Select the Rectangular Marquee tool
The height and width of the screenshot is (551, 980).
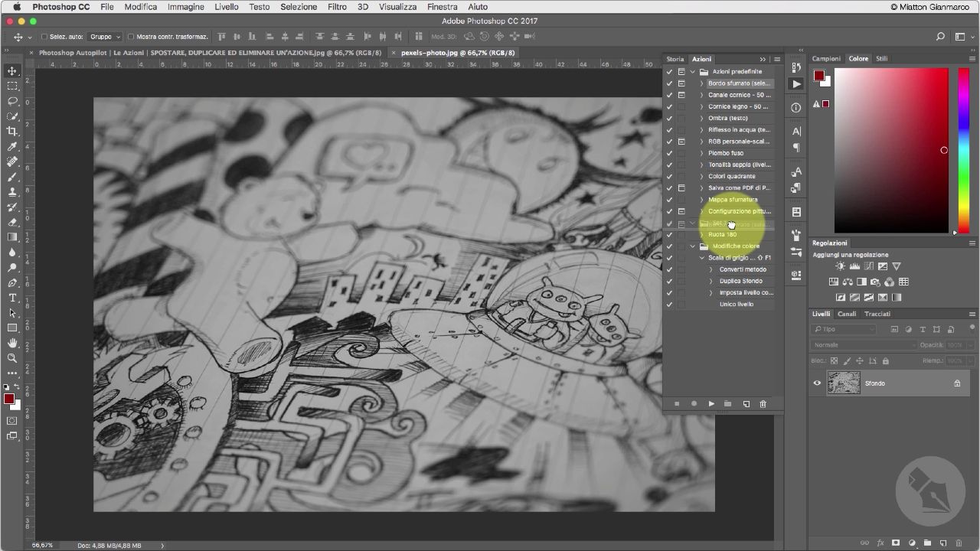point(12,86)
